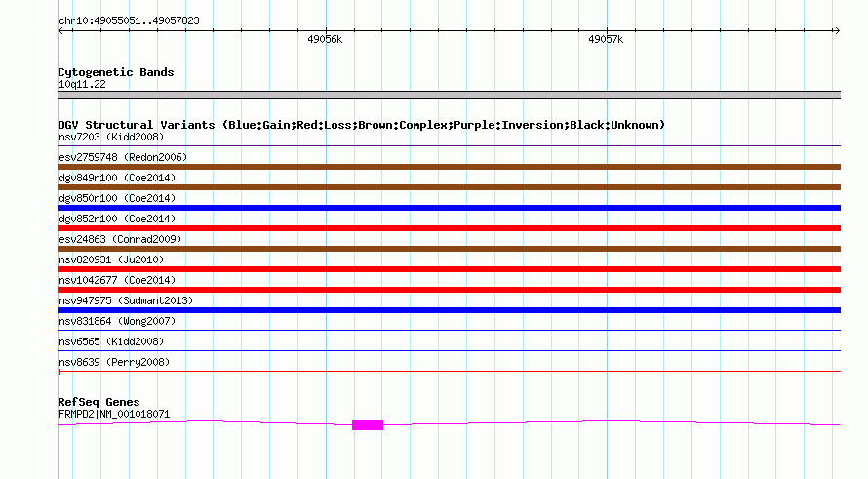
Task: Select variant label nsv820931 (Ju2010)
Action: [x=111, y=259]
